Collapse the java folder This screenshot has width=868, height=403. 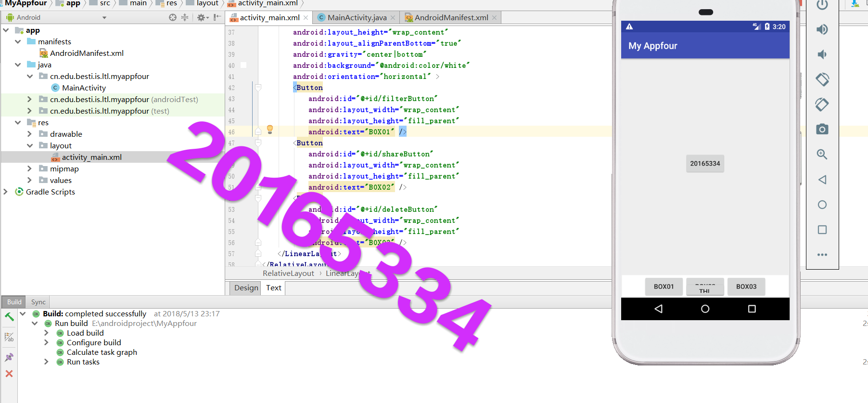(x=18, y=65)
